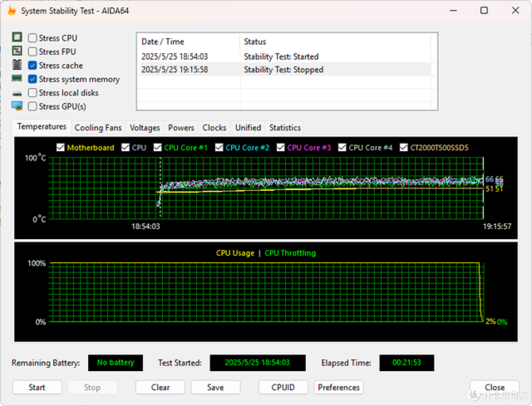
Task: Click the 19:15:57 end time label on graph
Action: pyautogui.click(x=497, y=226)
